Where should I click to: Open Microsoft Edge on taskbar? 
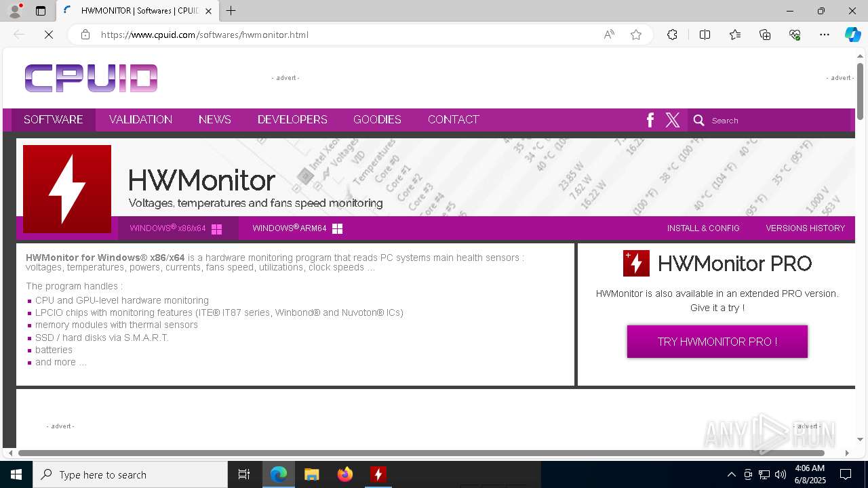click(x=279, y=474)
